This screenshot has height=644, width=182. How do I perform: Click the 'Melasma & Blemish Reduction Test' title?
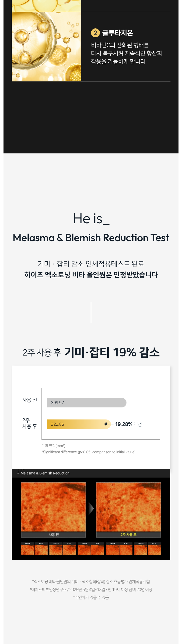91,237
